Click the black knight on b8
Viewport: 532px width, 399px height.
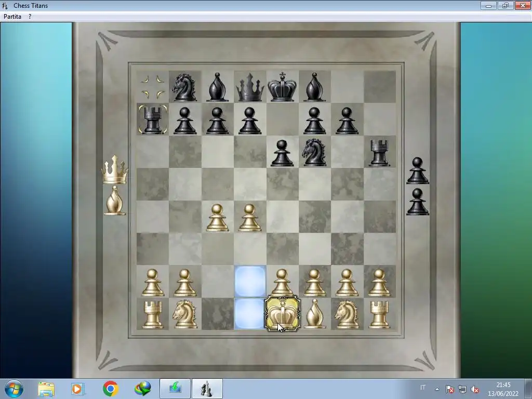(184, 87)
